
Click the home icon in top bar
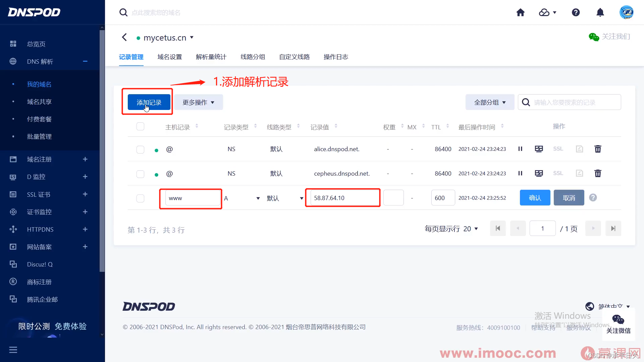coord(520,13)
